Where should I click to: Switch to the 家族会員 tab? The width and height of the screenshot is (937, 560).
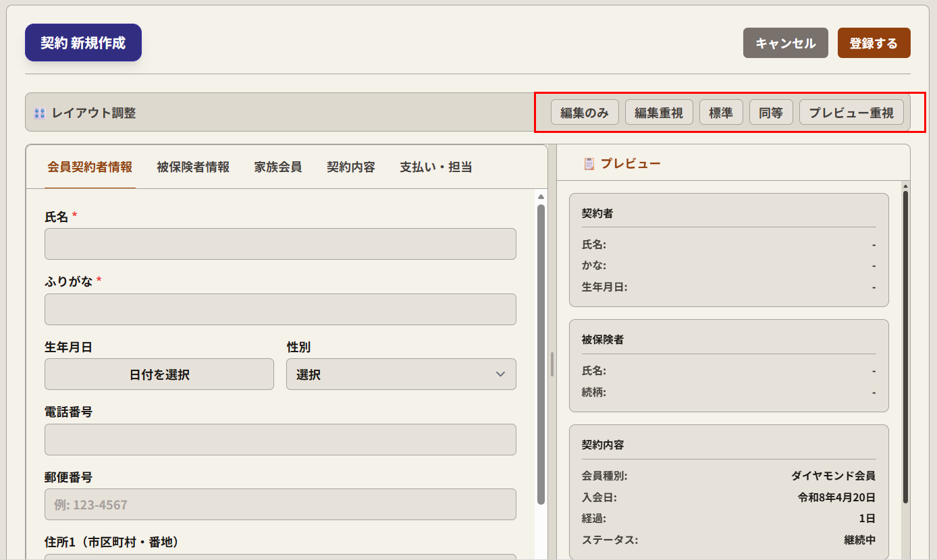coord(277,167)
